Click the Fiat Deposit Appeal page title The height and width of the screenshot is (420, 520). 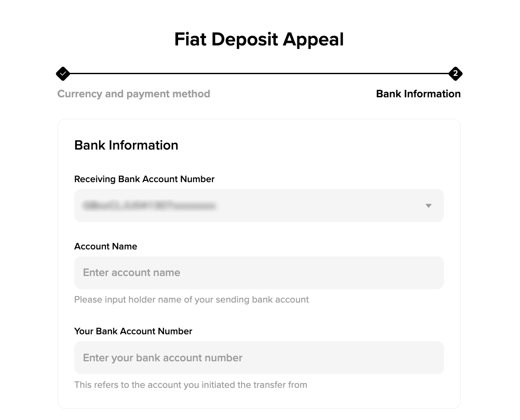point(259,39)
